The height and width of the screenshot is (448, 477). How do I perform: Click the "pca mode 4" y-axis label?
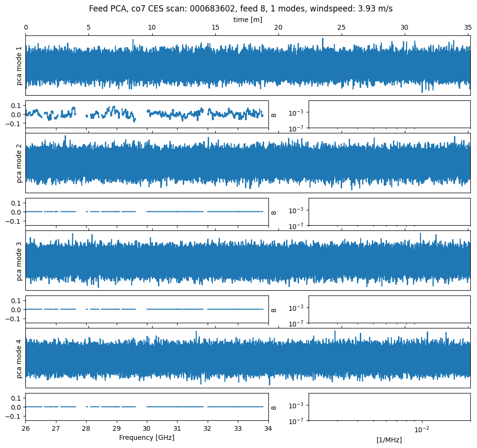[x=20, y=358]
